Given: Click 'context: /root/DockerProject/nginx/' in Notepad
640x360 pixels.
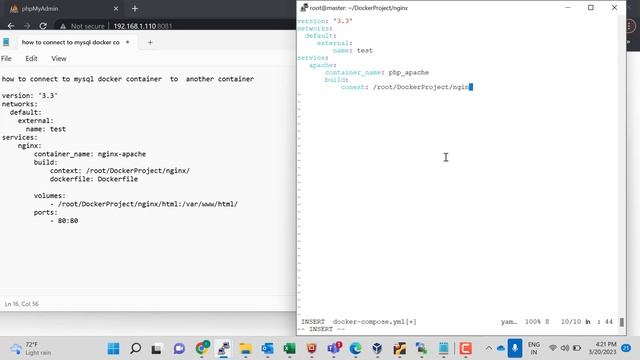Looking at the screenshot, I should click(120, 171).
